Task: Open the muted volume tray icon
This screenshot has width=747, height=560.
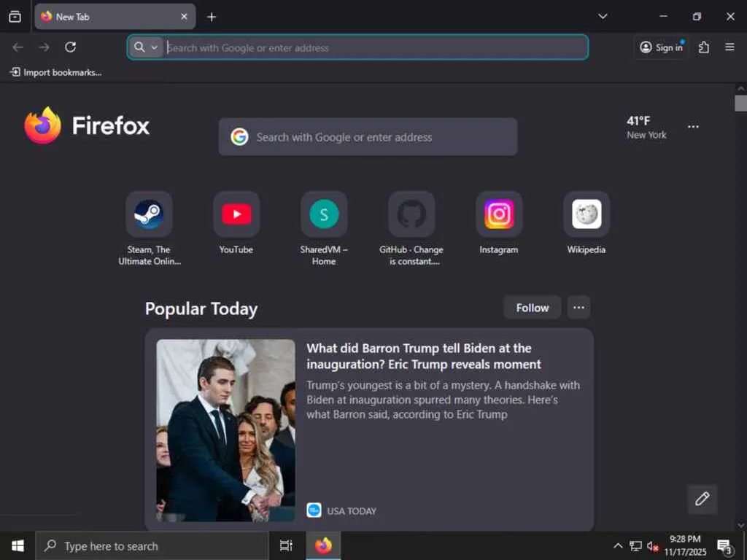Action: pos(653,546)
